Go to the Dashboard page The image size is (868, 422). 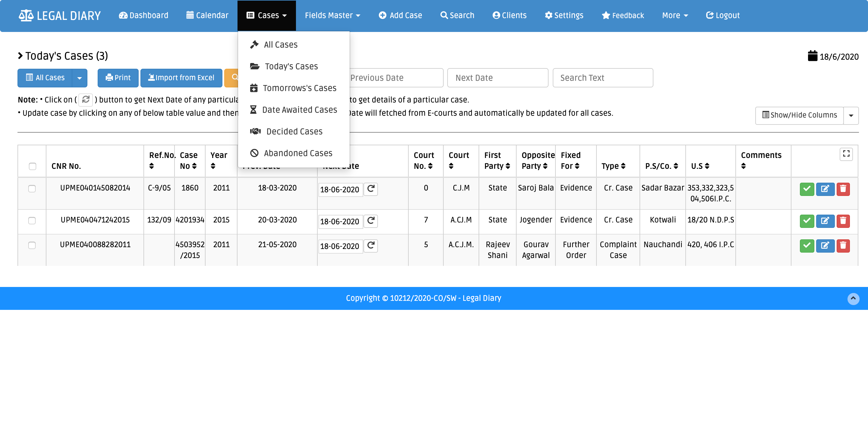143,15
